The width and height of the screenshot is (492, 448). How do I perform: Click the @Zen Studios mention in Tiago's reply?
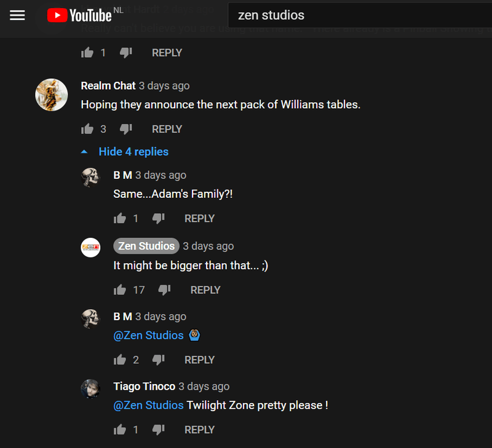pyautogui.click(x=149, y=405)
